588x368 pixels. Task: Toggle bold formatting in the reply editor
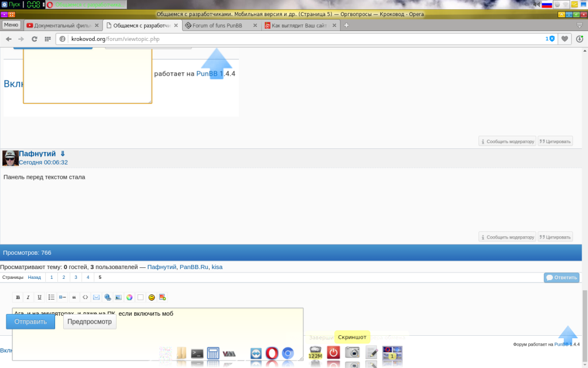[18, 297]
